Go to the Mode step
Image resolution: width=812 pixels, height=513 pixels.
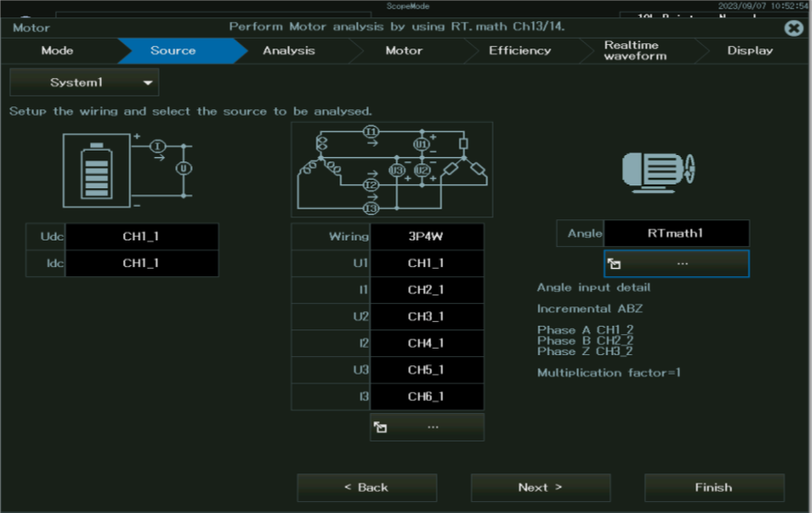[x=57, y=50]
